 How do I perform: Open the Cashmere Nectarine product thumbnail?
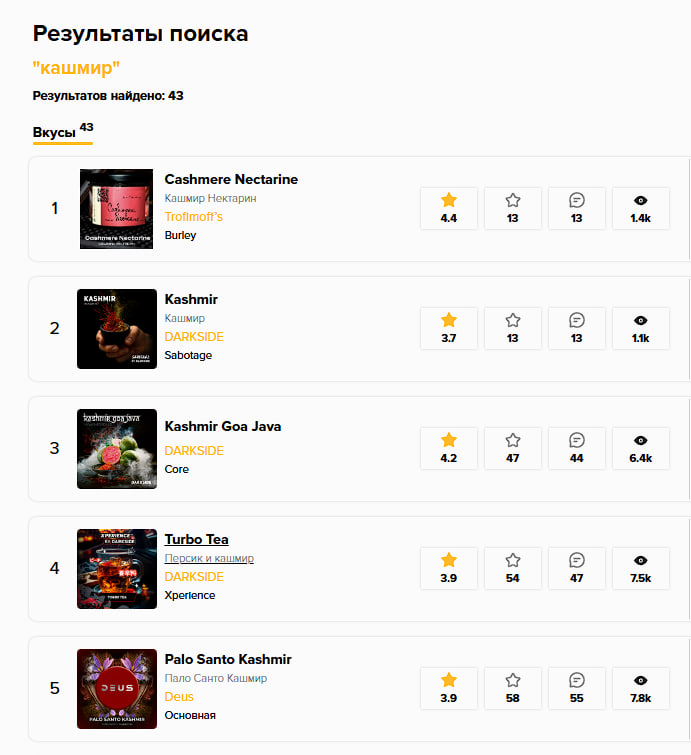tap(116, 209)
